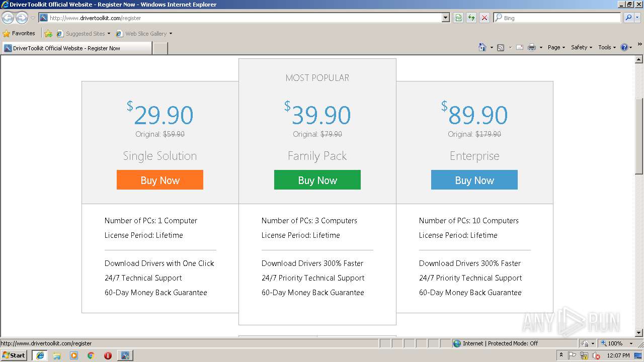The width and height of the screenshot is (644, 362).
Task: Expand the Web Slice Gallery dropdown
Action: (x=171, y=34)
